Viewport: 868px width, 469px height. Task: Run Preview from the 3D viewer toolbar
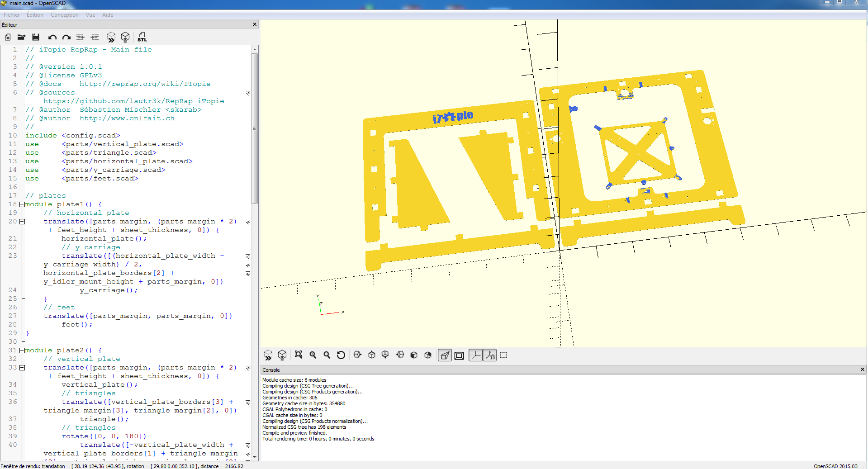pos(268,355)
